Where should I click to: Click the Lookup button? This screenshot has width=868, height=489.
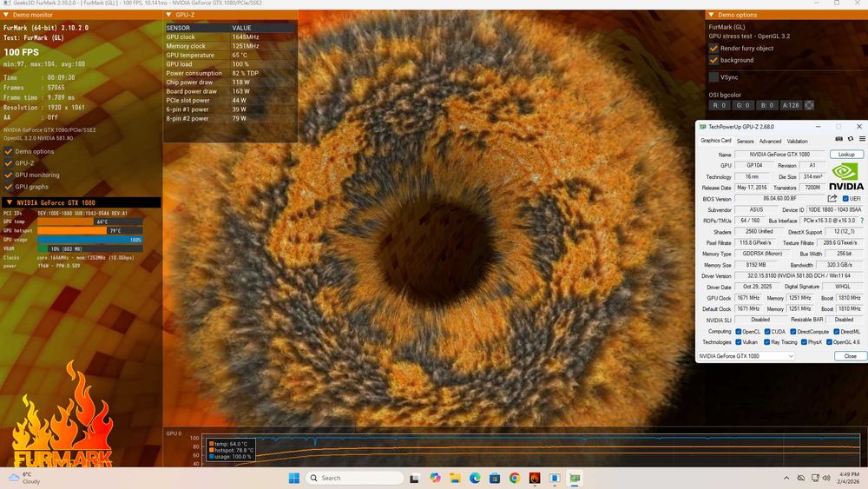[x=846, y=155]
